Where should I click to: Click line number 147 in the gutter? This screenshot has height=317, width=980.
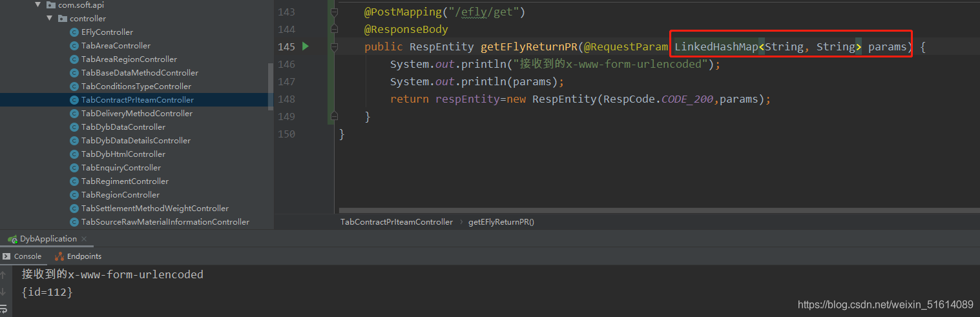(x=286, y=81)
